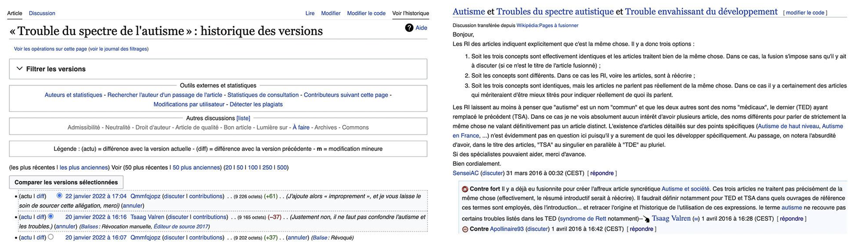Select the 22 janvier 2022 17:04 radio button
This screenshot has height=251, width=868.
[x=60, y=196]
